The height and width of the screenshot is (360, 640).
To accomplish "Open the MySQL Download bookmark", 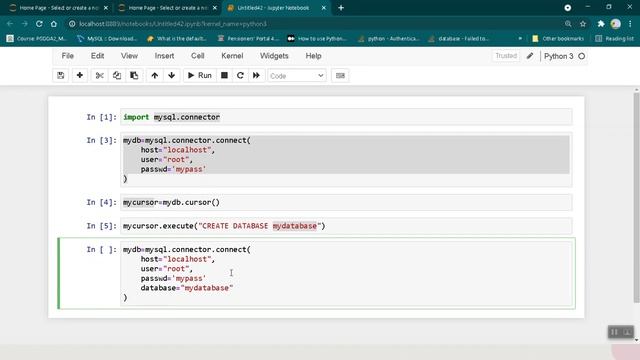I will click(107, 39).
